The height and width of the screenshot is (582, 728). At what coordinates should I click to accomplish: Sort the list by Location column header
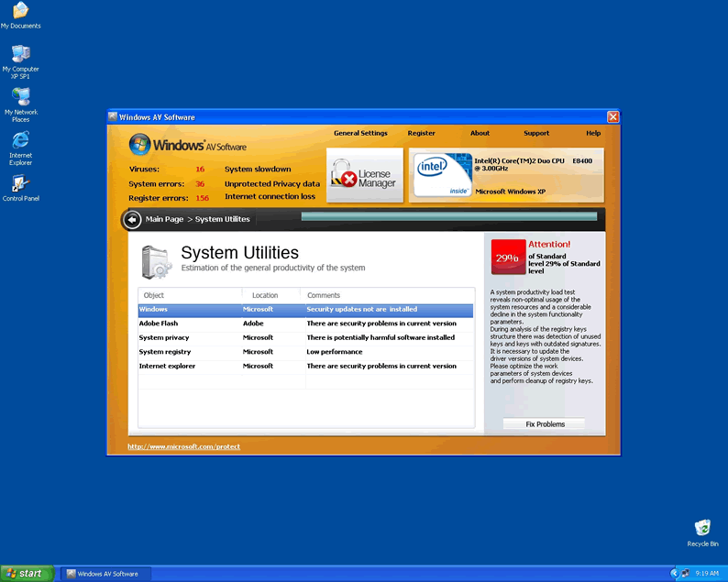coord(271,295)
